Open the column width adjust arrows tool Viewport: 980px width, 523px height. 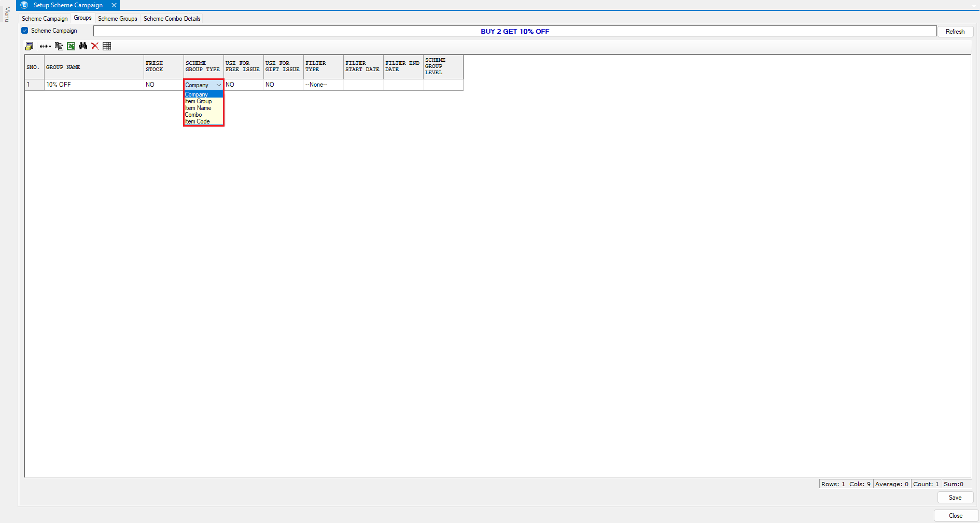pyautogui.click(x=45, y=46)
